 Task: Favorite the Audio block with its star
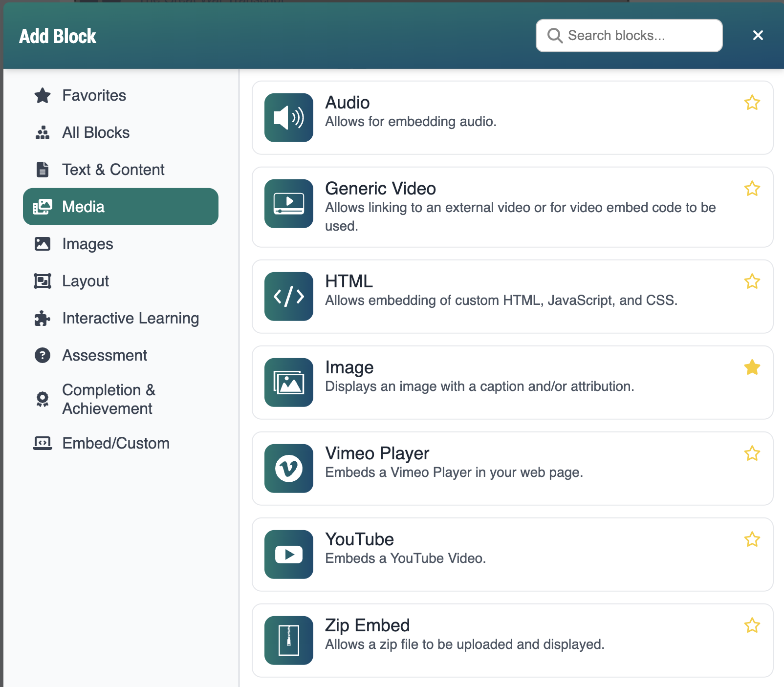tap(752, 103)
